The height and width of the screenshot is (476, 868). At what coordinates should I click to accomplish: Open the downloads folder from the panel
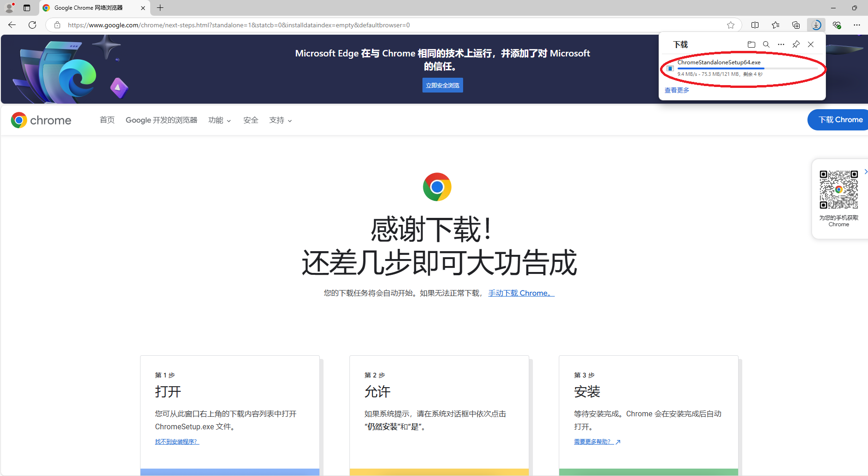(x=751, y=44)
